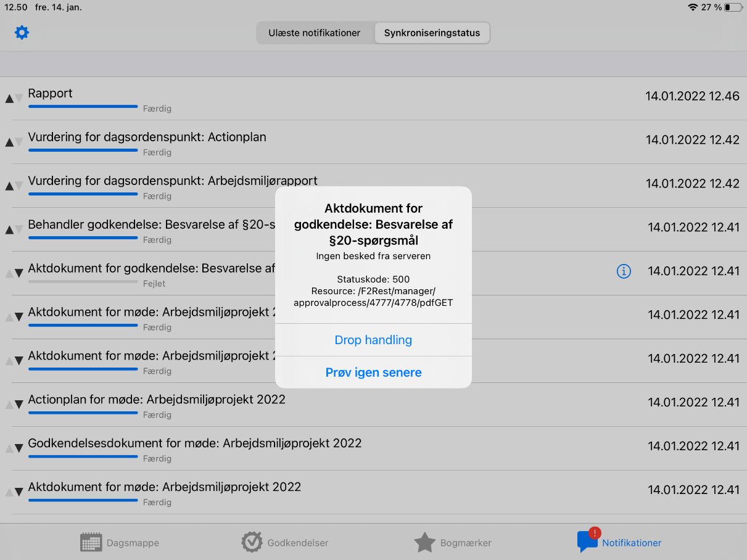The width and height of the screenshot is (747, 560).
Task: Choose Prøv igen senere in the dialog
Action: click(x=373, y=373)
